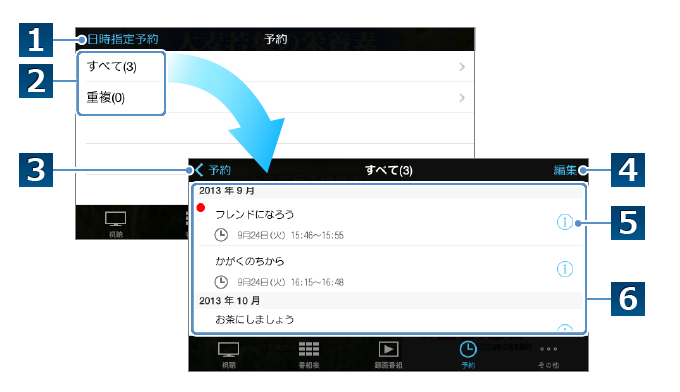Click the red recording dot indicator
680x392 pixels.
[200, 208]
